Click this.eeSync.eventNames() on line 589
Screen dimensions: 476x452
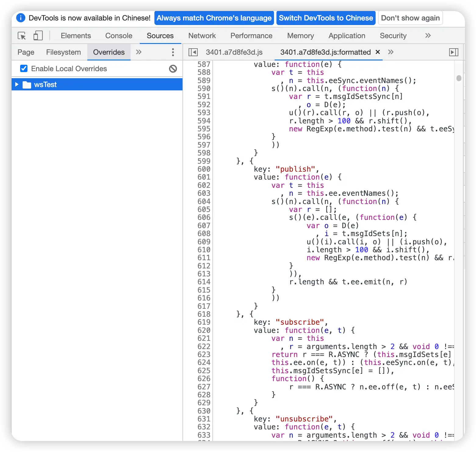[x=359, y=81]
